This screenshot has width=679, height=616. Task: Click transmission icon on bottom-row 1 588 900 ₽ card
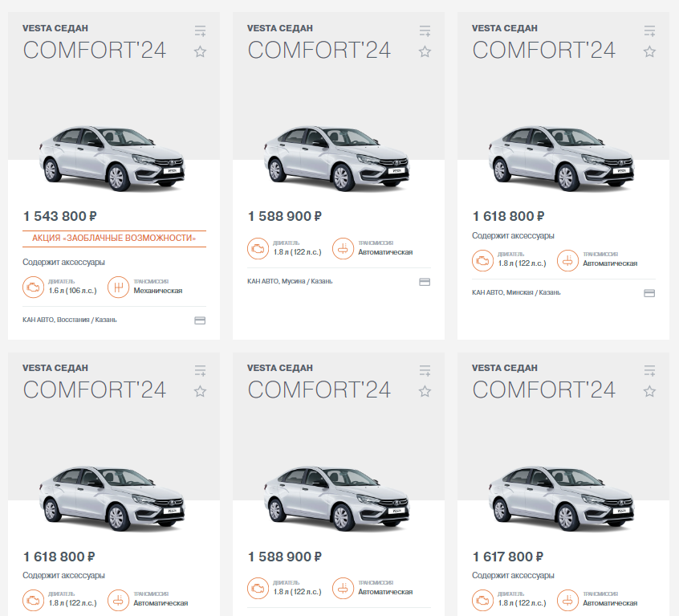pyautogui.click(x=343, y=588)
